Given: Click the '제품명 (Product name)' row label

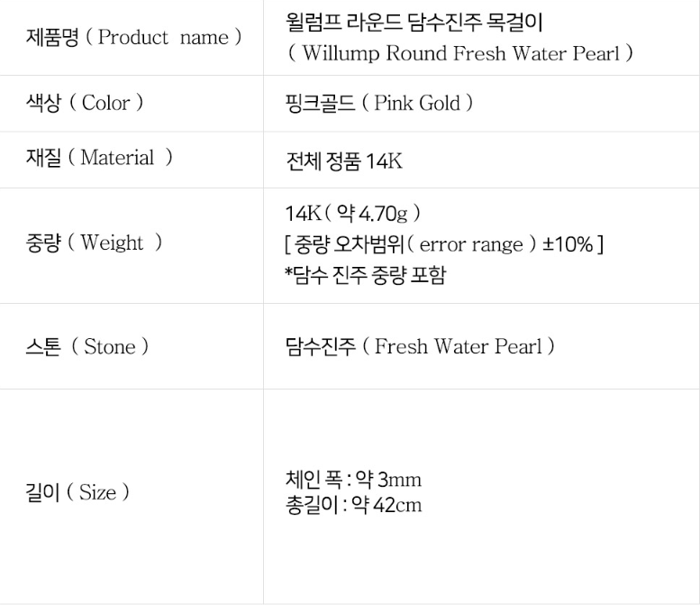Looking at the screenshot, I should [x=133, y=38].
